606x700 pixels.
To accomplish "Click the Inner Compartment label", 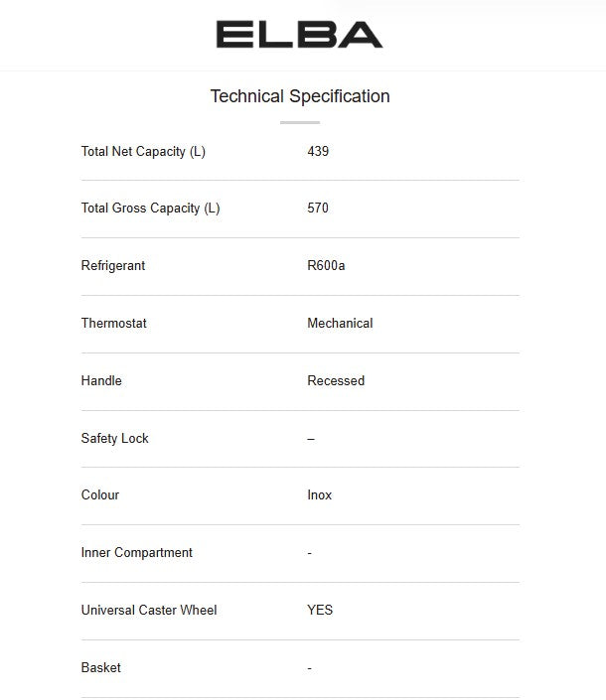I will tap(137, 553).
